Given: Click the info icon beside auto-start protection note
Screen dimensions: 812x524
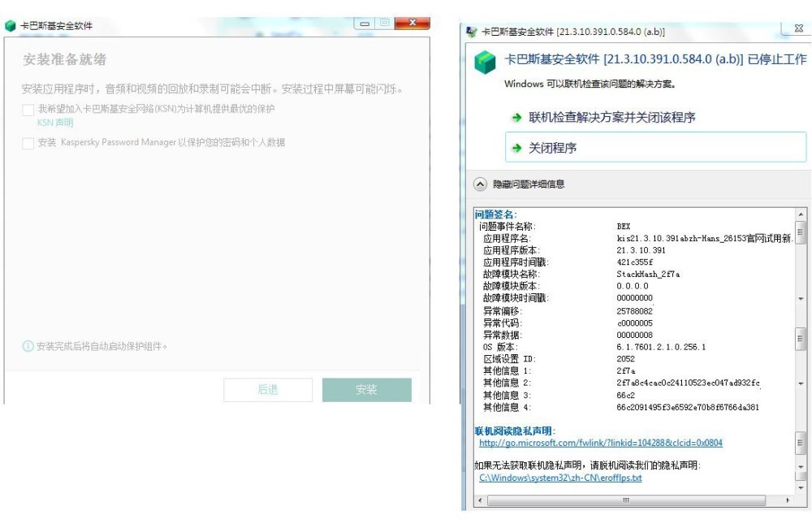Looking at the screenshot, I should coord(28,346).
